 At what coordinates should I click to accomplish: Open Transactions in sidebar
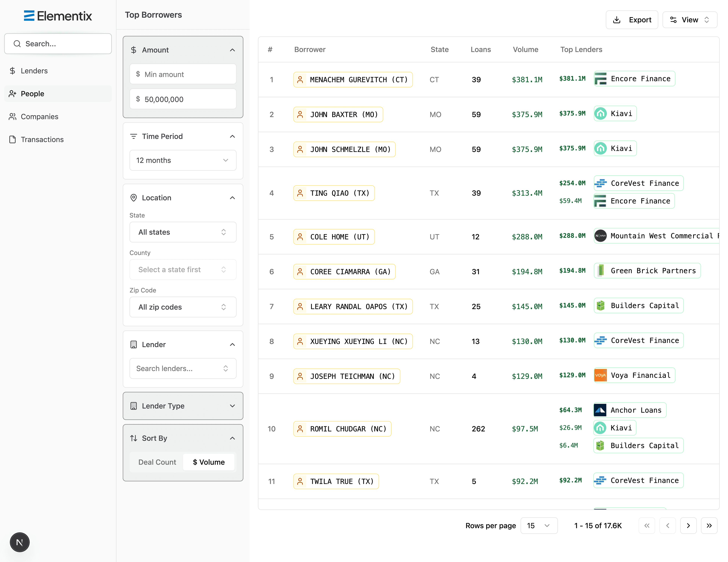[42, 139]
